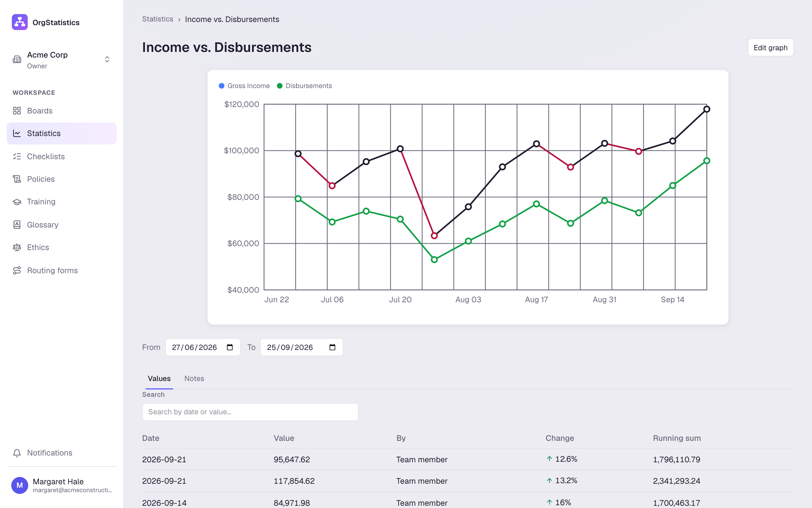Open the From date calendar picker icon
The image size is (812, 508).
(230, 347)
